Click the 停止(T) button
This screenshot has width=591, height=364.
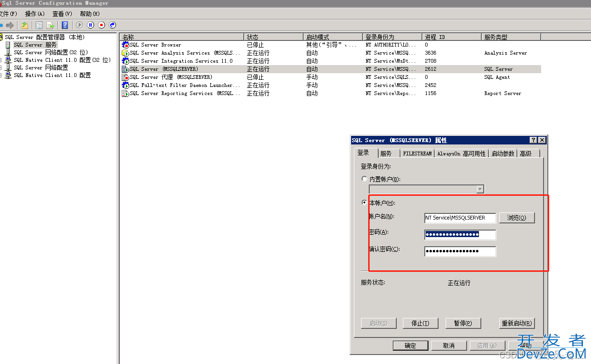click(x=420, y=323)
